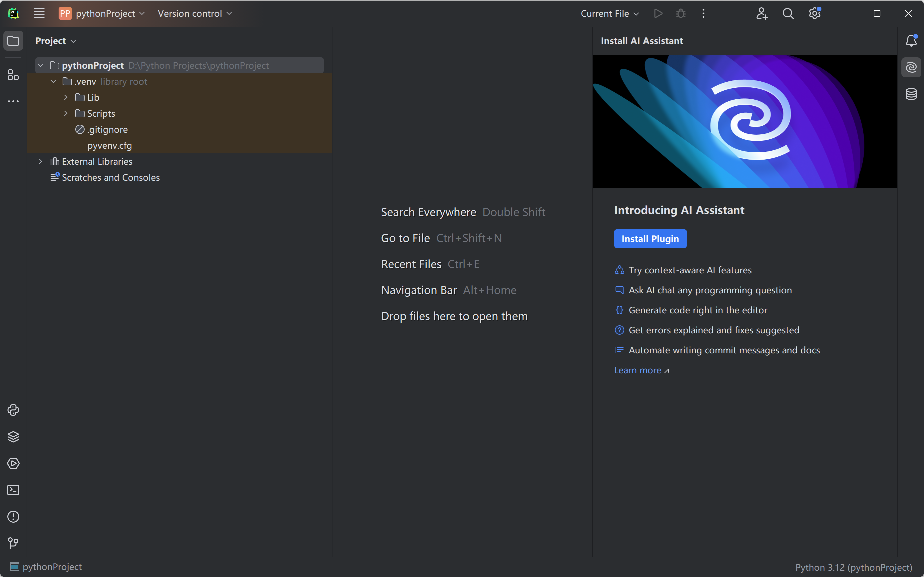The width and height of the screenshot is (924, 577).
Task: Collapse the .venv folder arrow
Action: (53, 81)
